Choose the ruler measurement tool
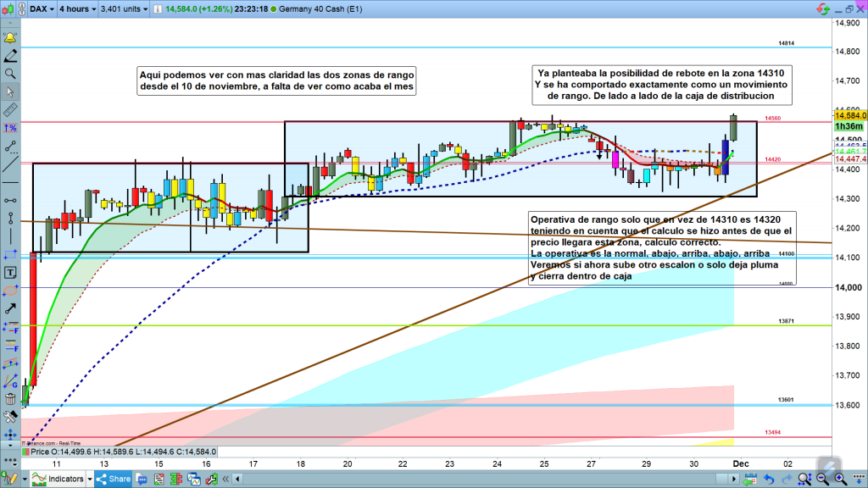 click(10, 110)
